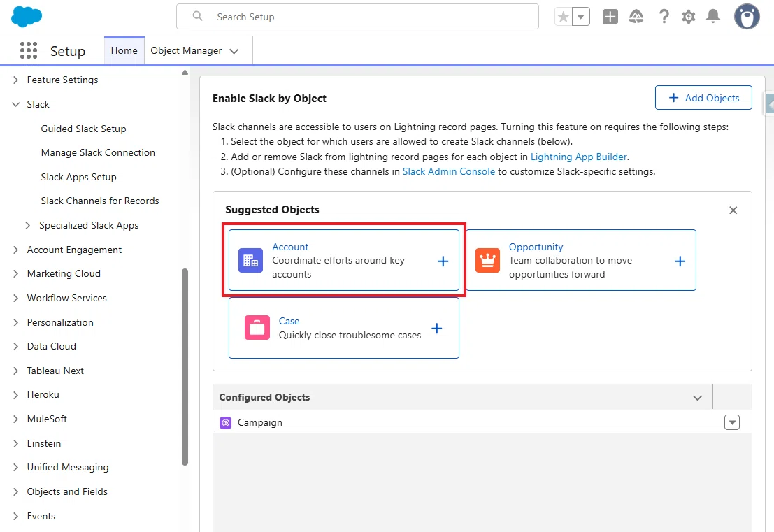The height and width of the screenshot is (532, 774).
Task: Open the Slack Admin Console link
Action: tap(448, 172)
